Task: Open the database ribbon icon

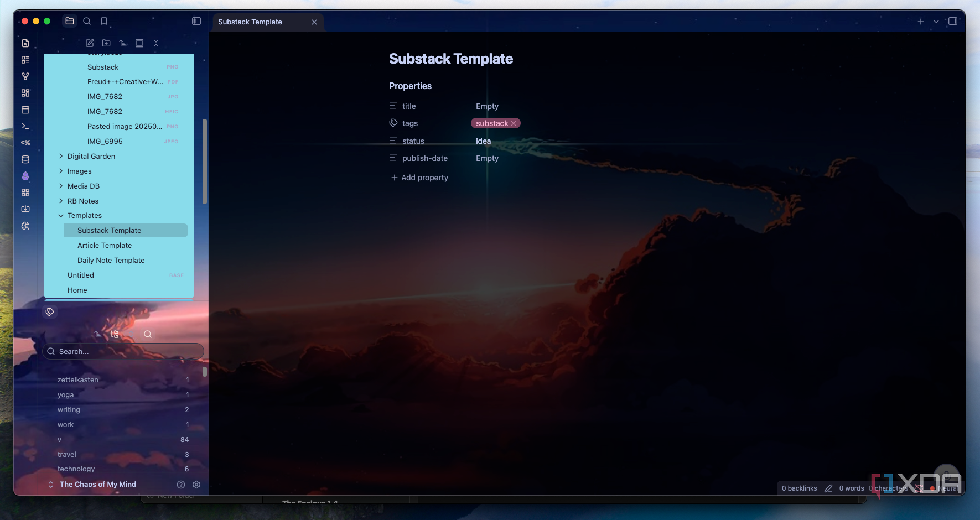Action: [25, 159]
